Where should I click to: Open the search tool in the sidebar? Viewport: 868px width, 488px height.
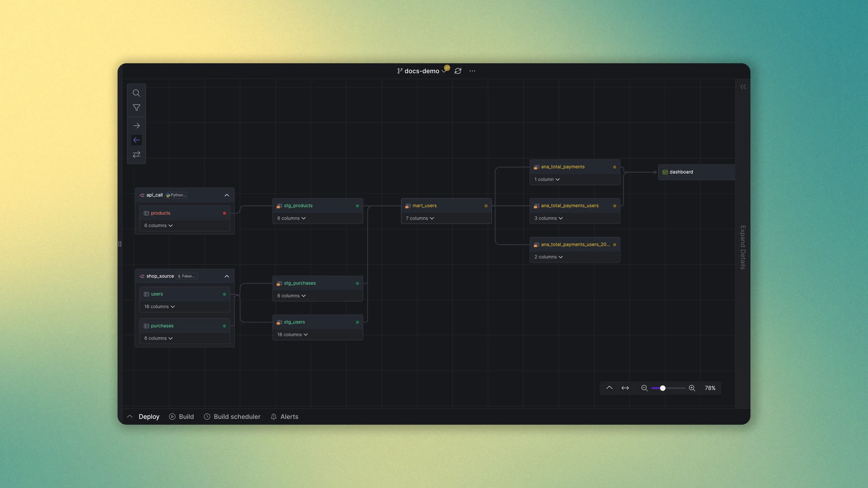(136, 93)
